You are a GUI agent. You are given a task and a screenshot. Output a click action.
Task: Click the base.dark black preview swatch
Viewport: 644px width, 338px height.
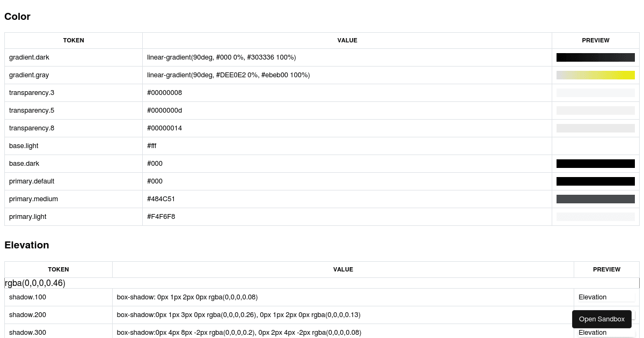(x=596, y=164)
